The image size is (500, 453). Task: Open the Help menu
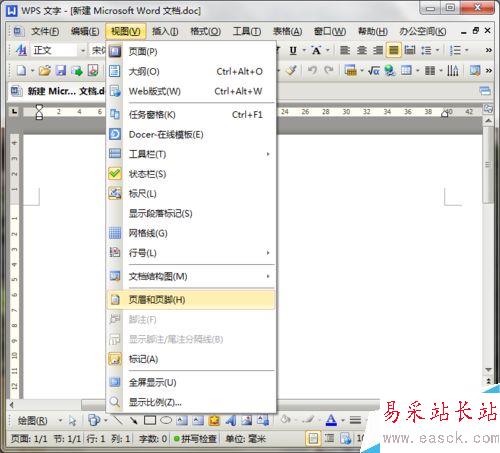tap(373, 31)
